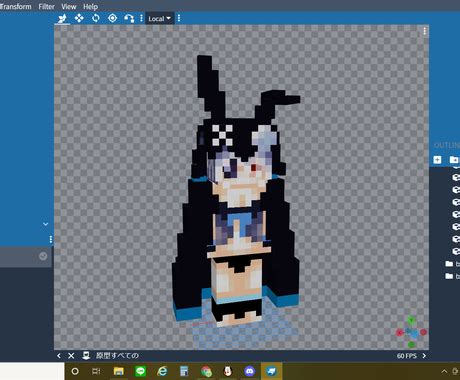Image resolution: width=460 pixels, height=380 pixels.
Task: Click the Add Group folder button in Outliner
Action: pos(454,160)
